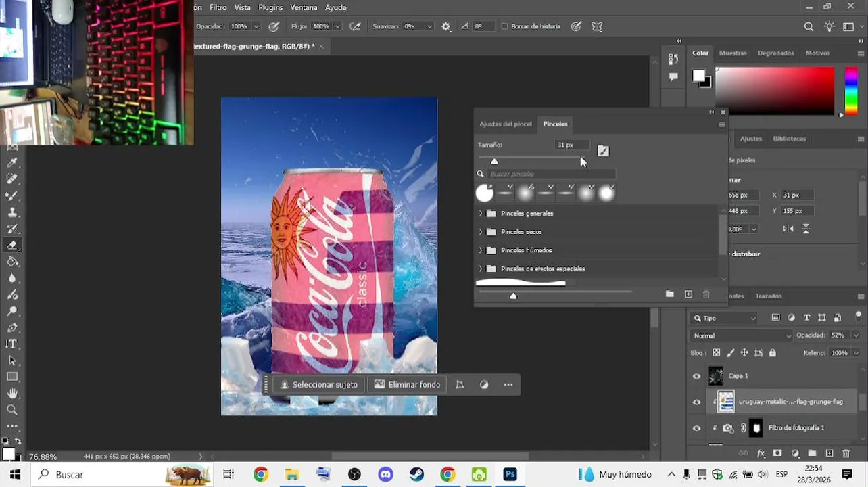Open the Suavizar dropdown arrow
Screen dimensions: 868x487
pyautogui.click(x=429, y=26)
